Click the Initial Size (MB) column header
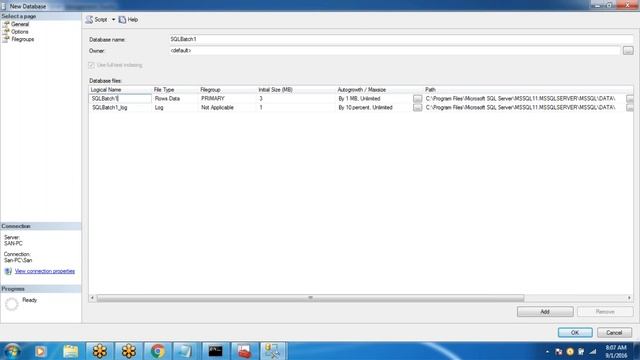Image resolution: width=640 pixels, height=360 pixels. tap(296, 89)
